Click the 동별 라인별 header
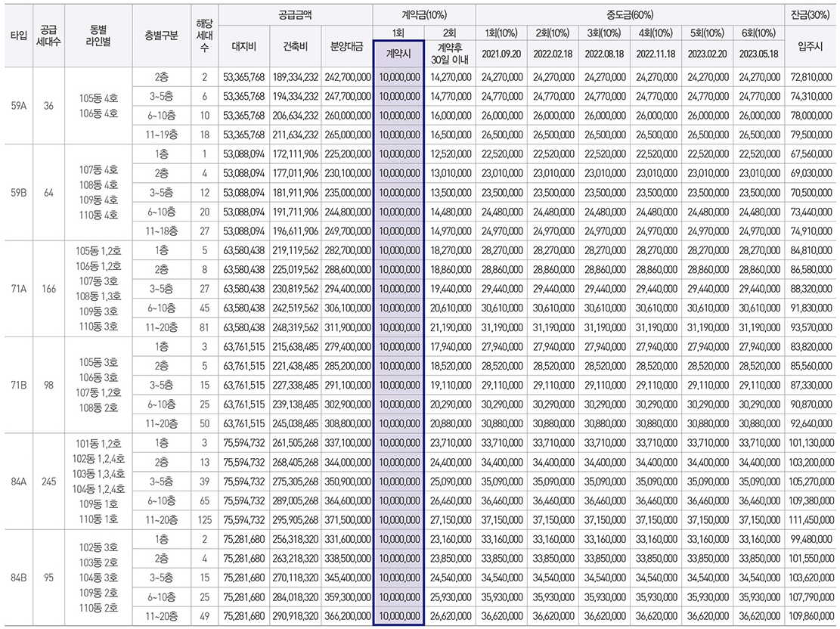The height and width of the screenshot is (629, 840). (x=98, y=36)
